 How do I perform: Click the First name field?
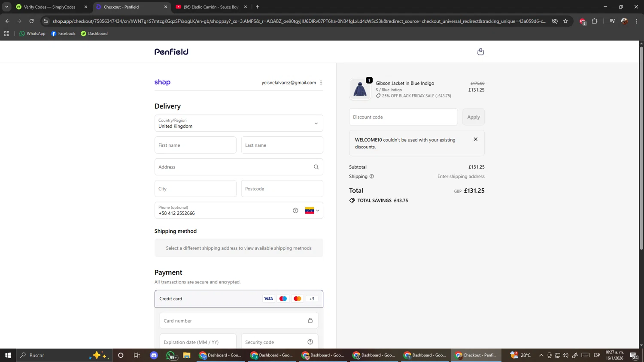tap(195, 145)
